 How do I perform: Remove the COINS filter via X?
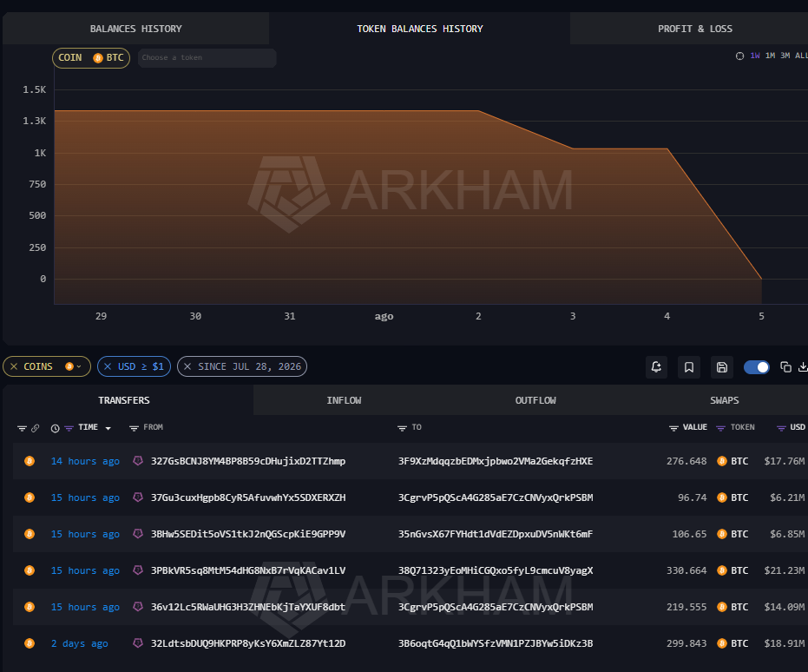[x=14, y=366]
